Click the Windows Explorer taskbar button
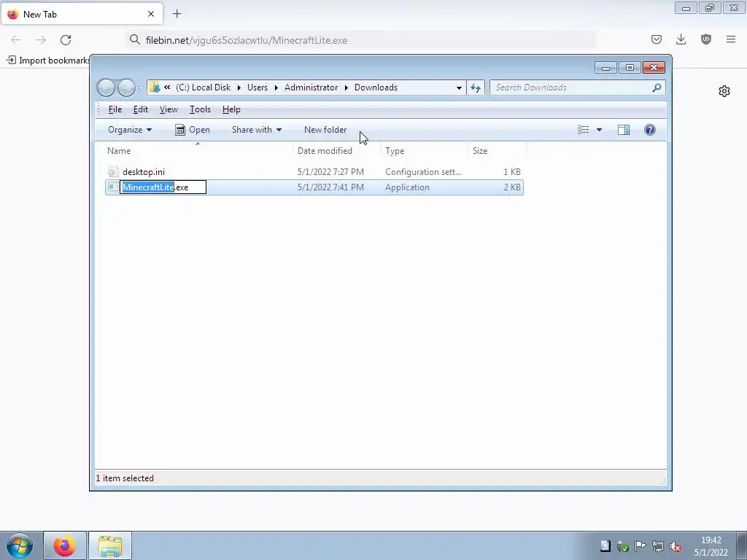This screenshot has width=747, height=560. click(110, 545)
